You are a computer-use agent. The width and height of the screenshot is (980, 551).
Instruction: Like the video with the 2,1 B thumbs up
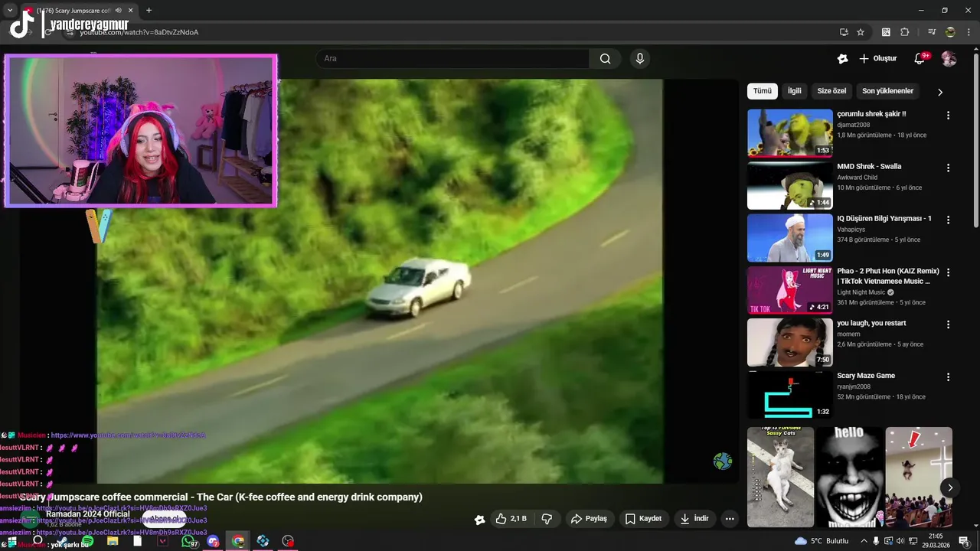click(x=511, y=519)
